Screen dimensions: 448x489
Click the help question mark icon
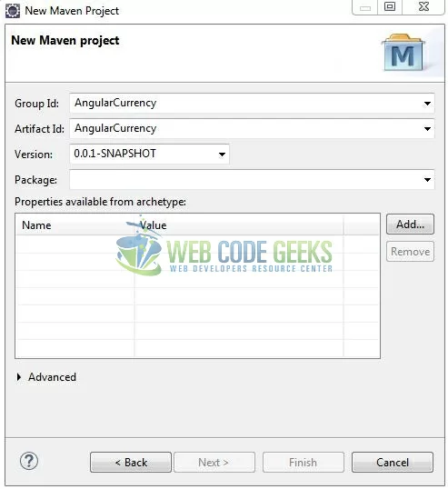pos(29,461)
